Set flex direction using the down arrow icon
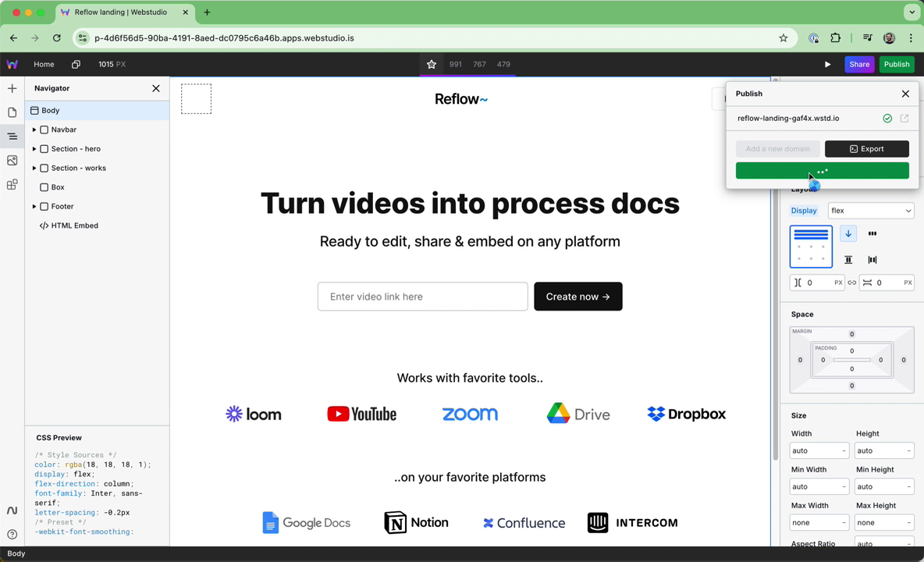 848,233
